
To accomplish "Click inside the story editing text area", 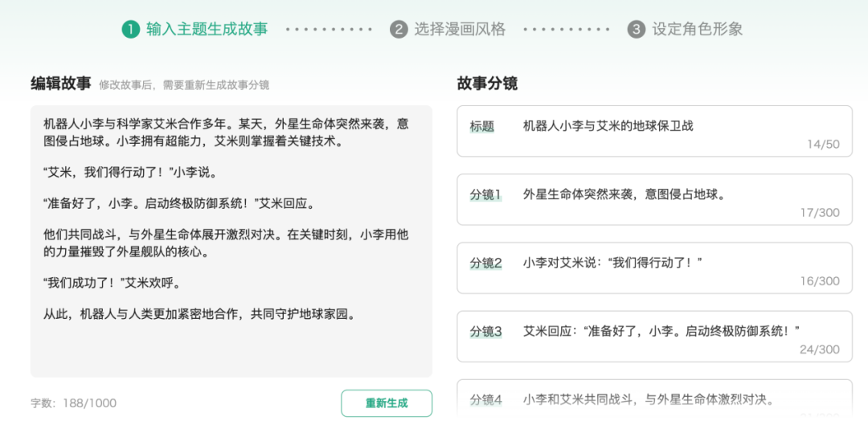I will [x=231, y=241].
